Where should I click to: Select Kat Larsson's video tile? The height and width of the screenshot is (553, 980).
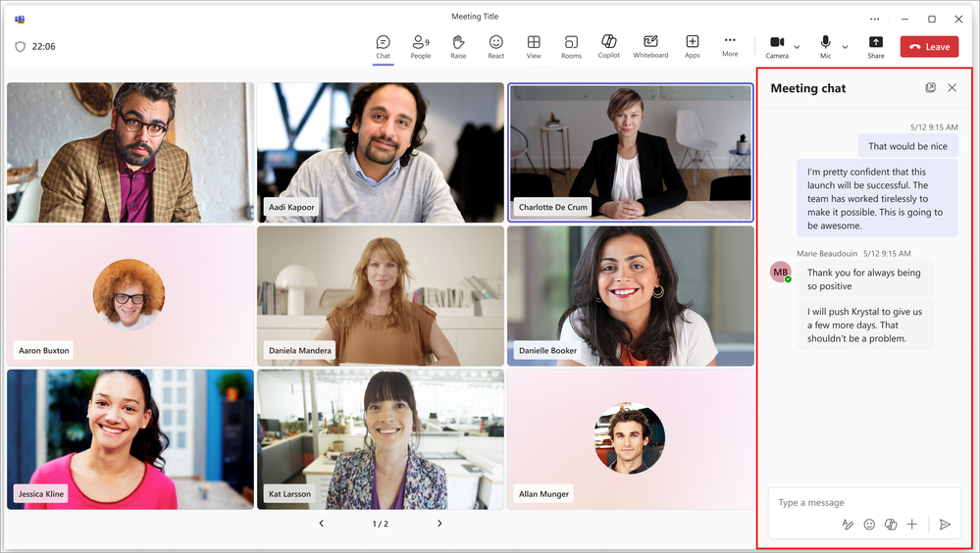coord(381,439)
